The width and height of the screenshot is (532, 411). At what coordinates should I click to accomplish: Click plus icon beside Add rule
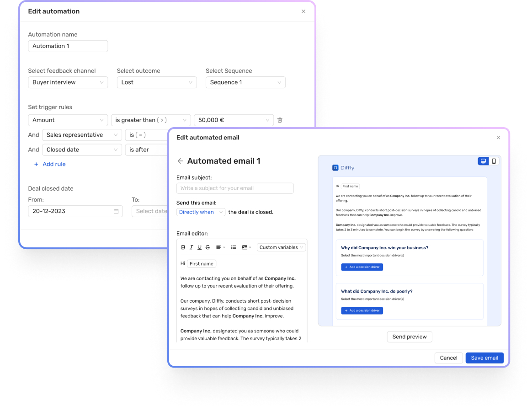click(36, 164)
